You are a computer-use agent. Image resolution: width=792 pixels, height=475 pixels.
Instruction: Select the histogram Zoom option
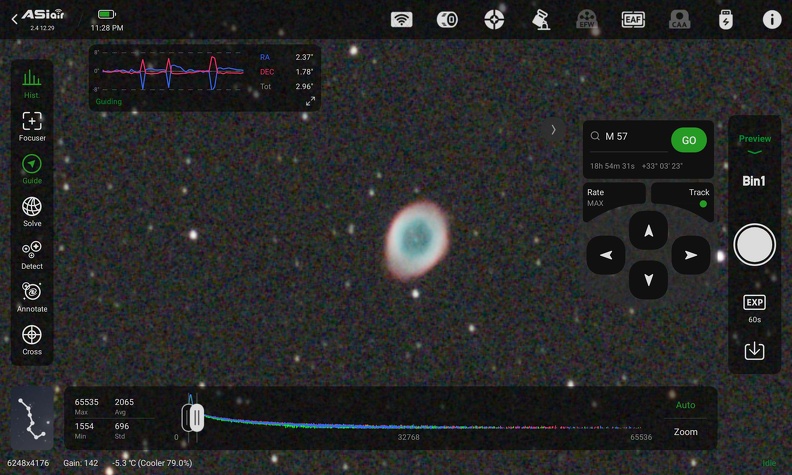[685, 432]
